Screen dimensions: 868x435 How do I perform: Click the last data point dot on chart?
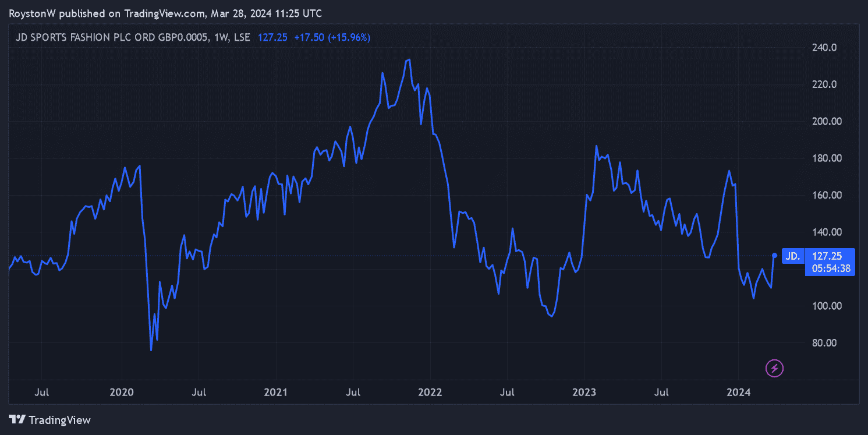click(775, 255)
